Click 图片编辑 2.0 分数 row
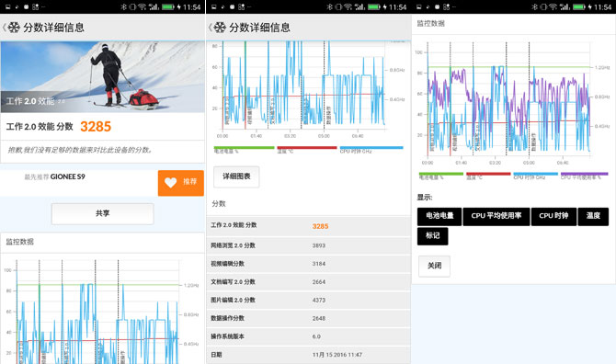The width and height of the screenshot is (616, 364). (x=308, y=300)
